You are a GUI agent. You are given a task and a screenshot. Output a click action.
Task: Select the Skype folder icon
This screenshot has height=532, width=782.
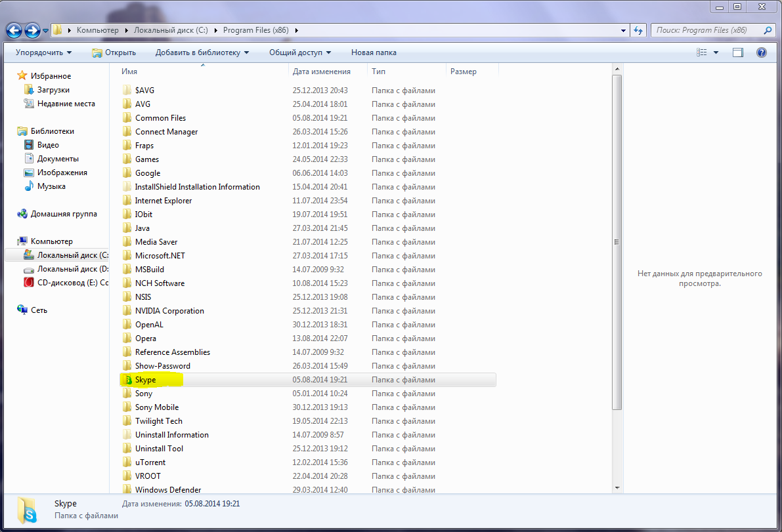point(127,380)
